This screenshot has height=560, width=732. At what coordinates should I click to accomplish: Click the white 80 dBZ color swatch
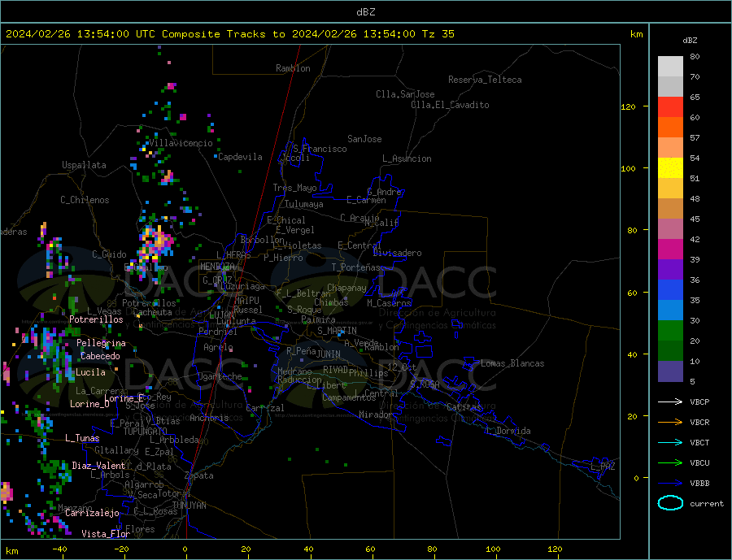[670, 67]
